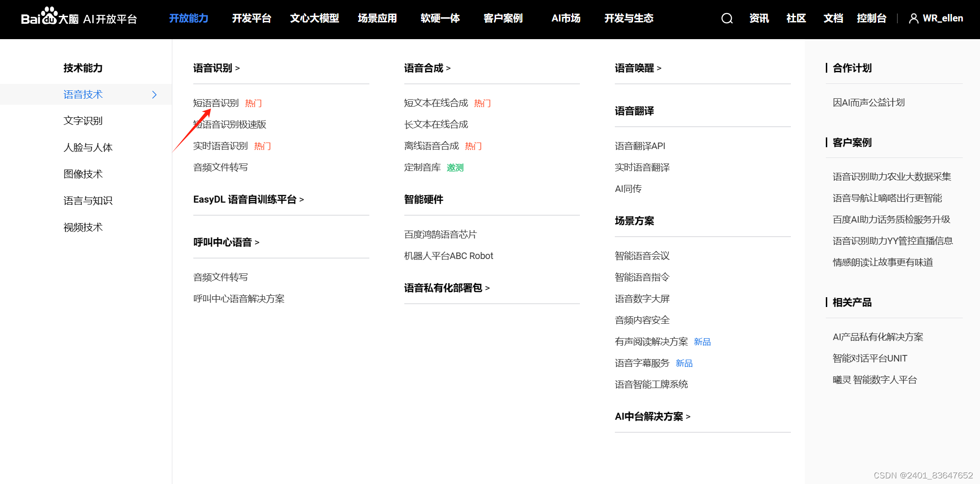Select 图像技术 in the sidebar
Screen dimensions: 980x484
pyautogui.click(x=83, y=174)
